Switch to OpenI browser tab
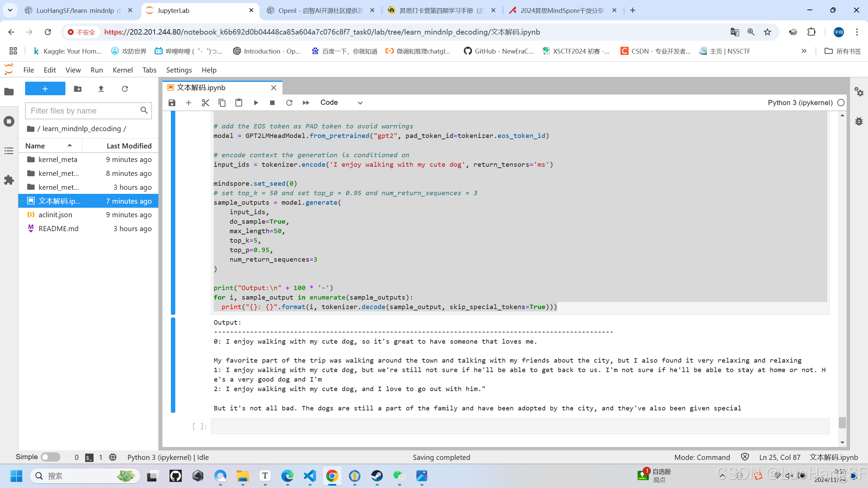Image resolution: width=868 pixels, height=488 pixels. coord(320,11)
